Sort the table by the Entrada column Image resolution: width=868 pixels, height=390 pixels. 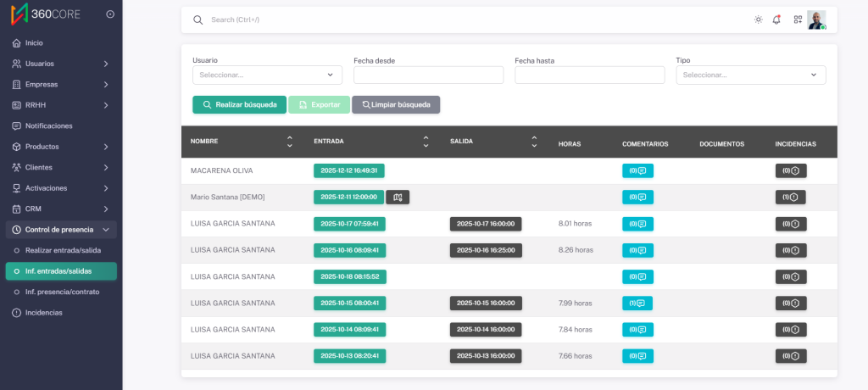click(426, 142)
